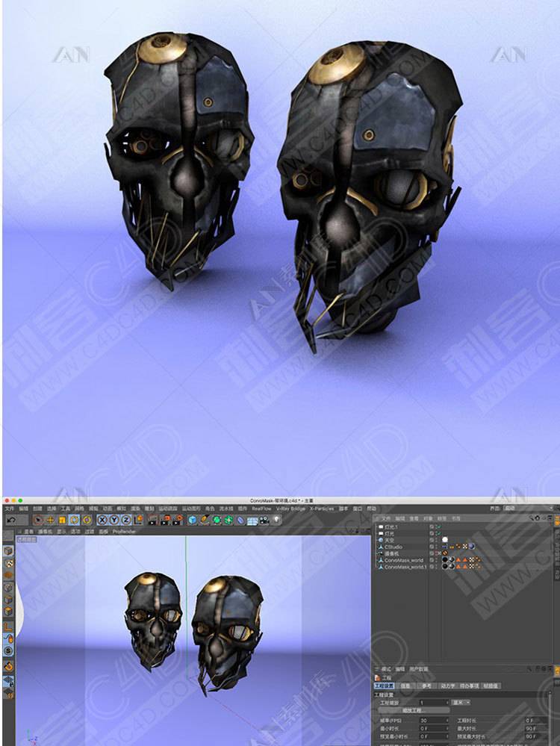The height and width of the screenshot is (746, 560).
Task: Click the blue deformer icon
Action: coord(240,520)
